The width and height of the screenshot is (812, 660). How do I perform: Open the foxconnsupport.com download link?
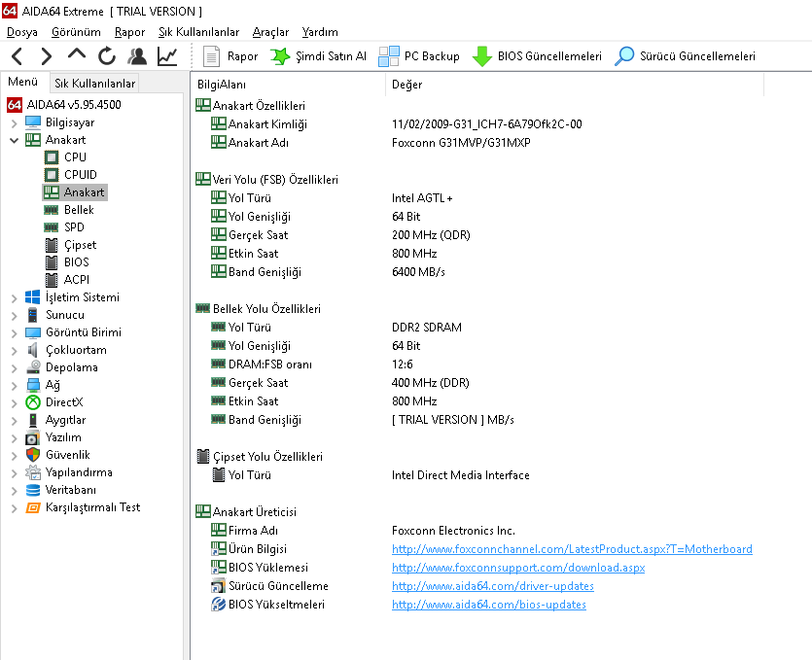click(518, 568)
